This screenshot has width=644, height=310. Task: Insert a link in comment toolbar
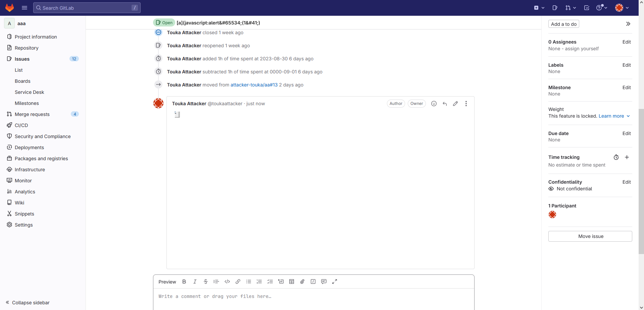coord(238,282)
